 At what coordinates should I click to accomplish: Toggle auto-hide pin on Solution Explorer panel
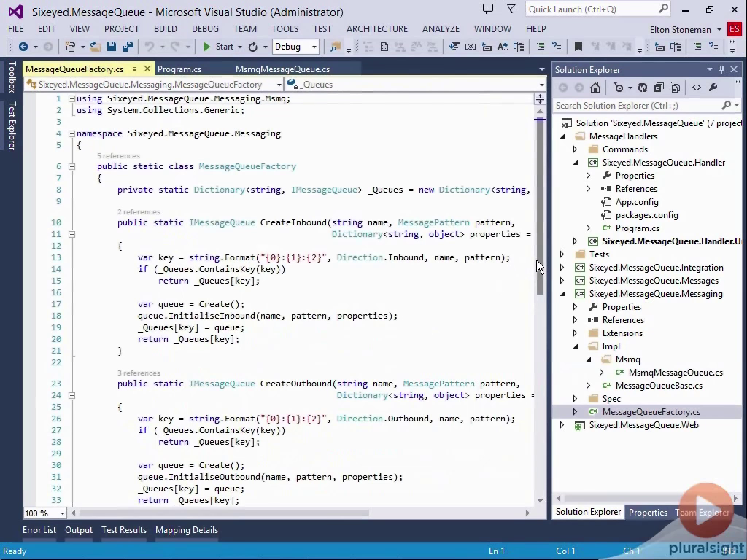click(x=721, y=69)
